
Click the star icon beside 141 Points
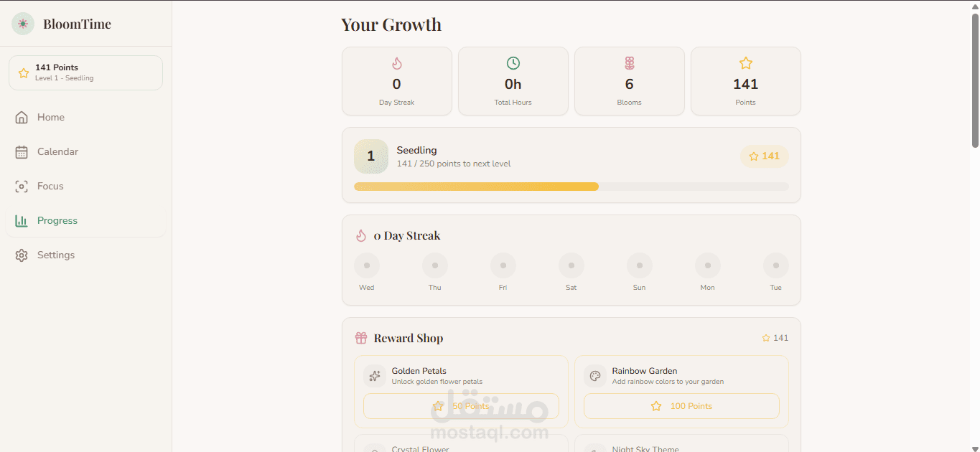pyautogui.click(x=23, y=73)
